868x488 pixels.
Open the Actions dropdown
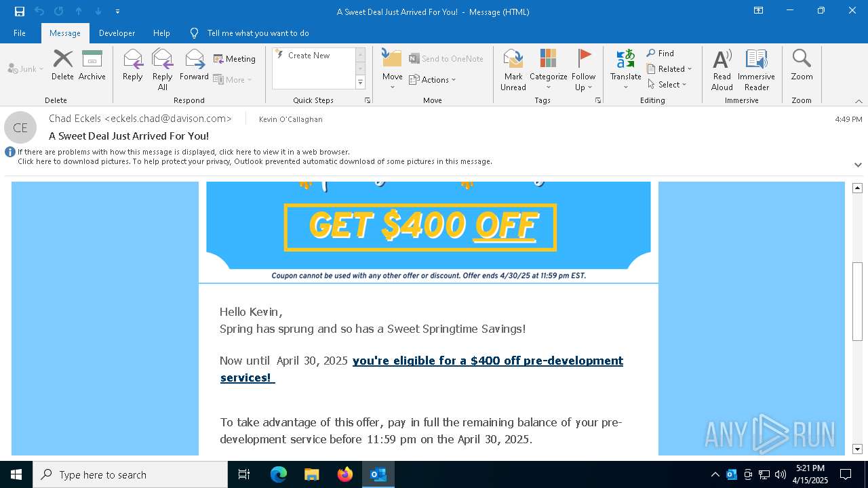point(433,79)
